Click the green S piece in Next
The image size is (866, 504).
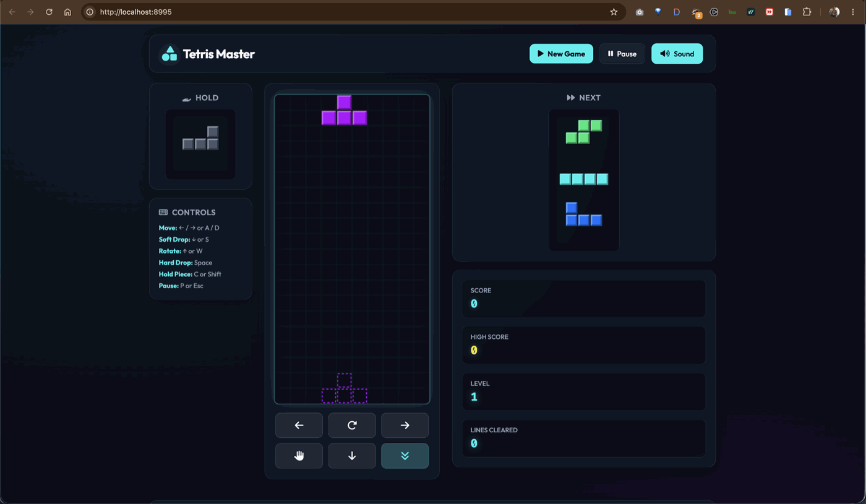point(584,132)
